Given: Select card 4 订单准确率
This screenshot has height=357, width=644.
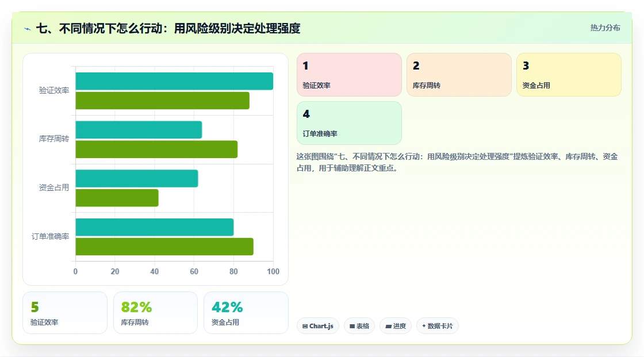Looking at the screenshot, I should coord(349,123).
